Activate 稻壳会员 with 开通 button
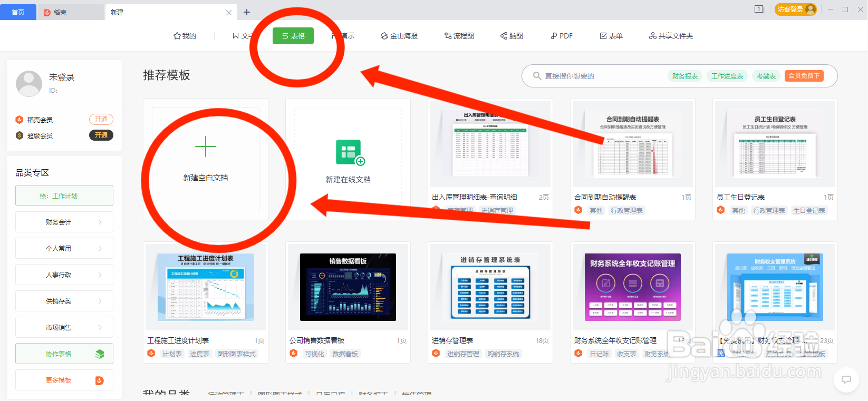Screen dimensions: 868x401 (x=101, y=120)
